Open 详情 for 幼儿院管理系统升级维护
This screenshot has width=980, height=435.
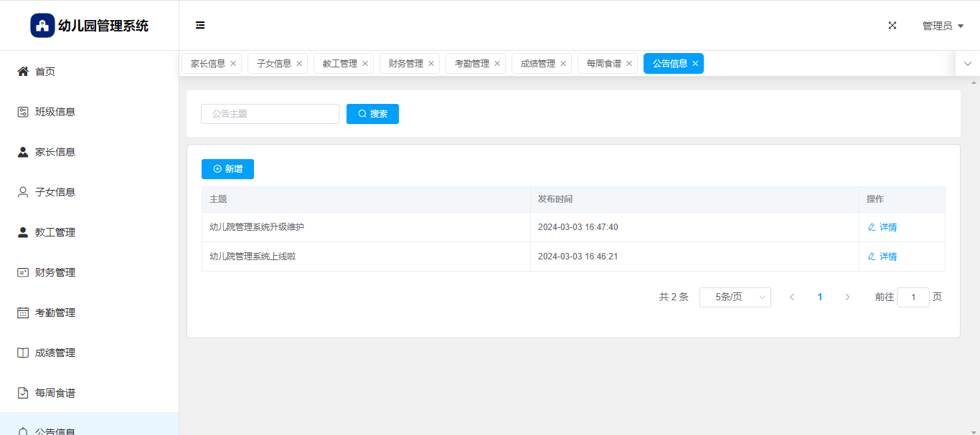[882, 227]
